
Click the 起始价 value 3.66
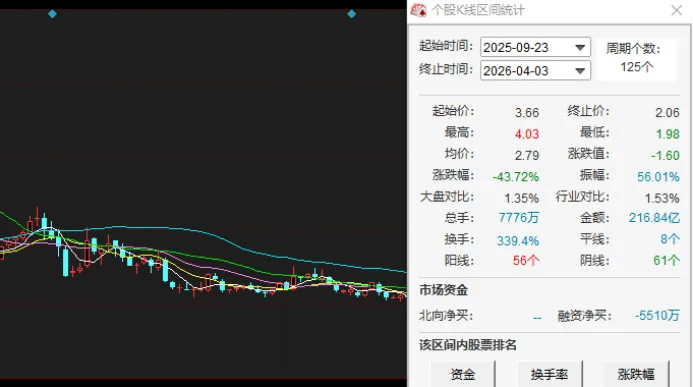[527, 113]
